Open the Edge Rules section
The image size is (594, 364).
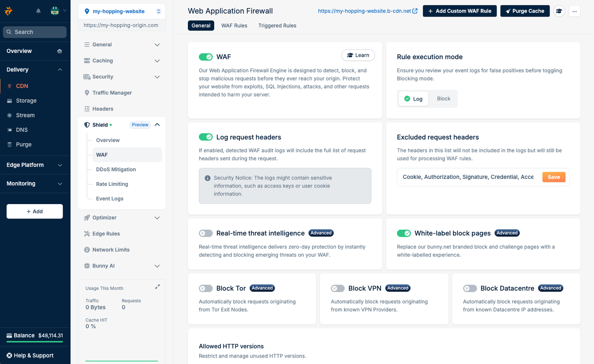point(106,234)
